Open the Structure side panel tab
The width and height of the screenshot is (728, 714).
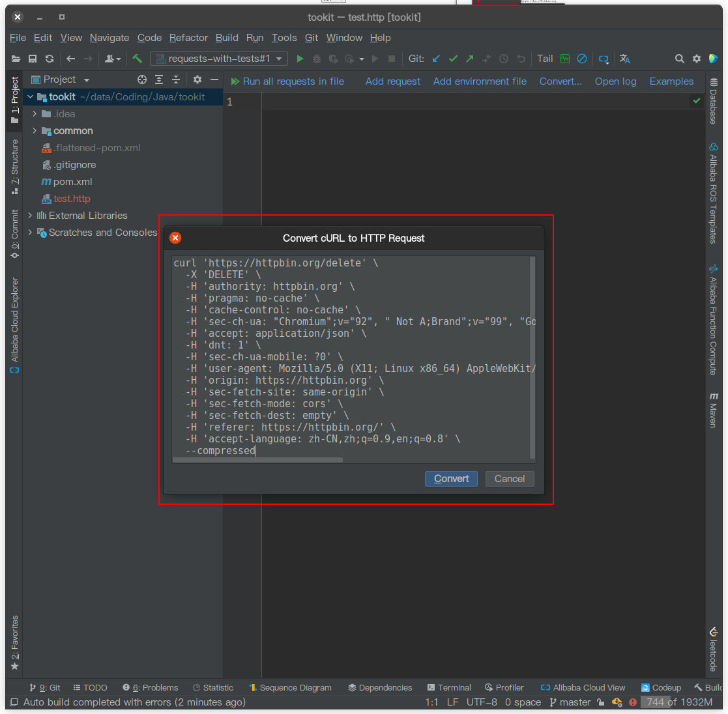point(15,167)
